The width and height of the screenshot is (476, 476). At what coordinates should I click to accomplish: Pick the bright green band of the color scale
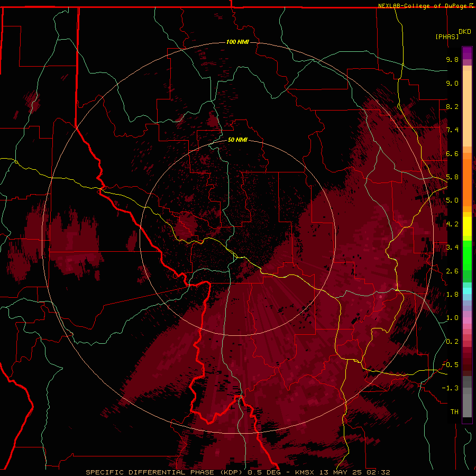coord(467,255)
